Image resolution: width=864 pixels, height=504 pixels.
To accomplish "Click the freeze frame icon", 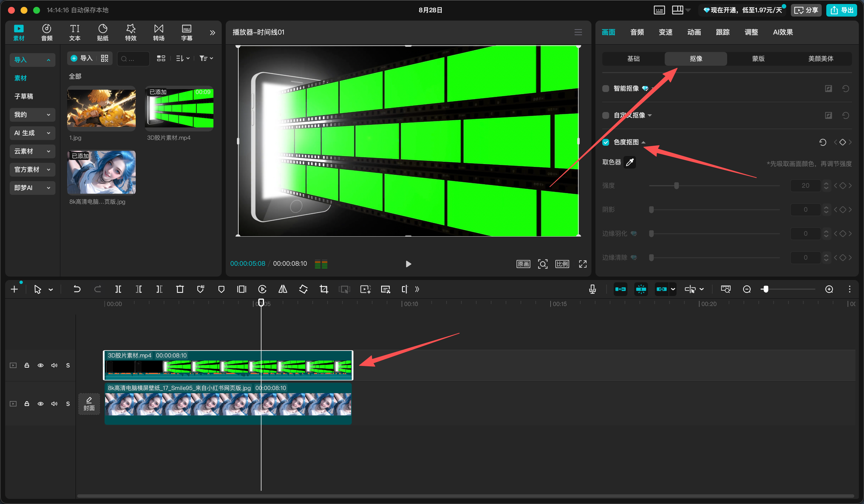I will (x=242, y=289).
